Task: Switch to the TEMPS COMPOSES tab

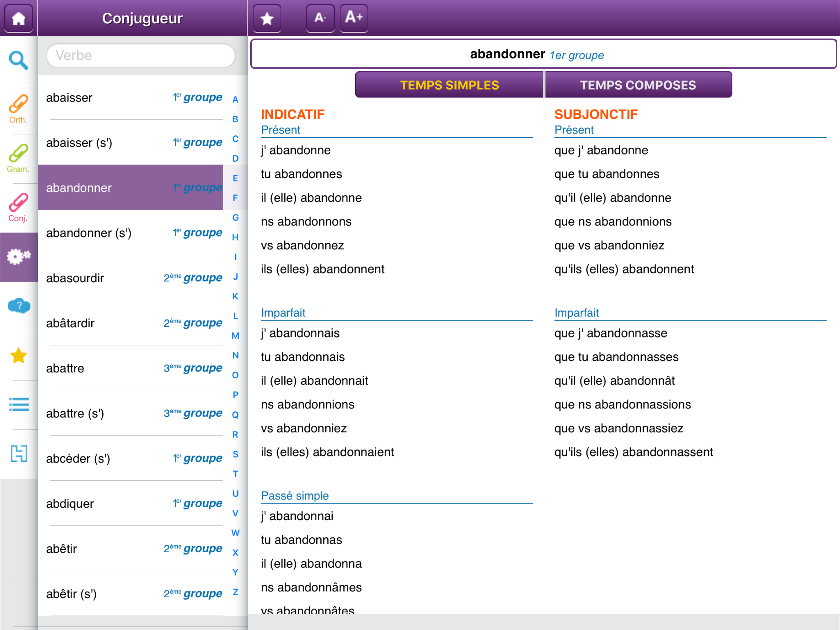Action: tap(638, 84)
